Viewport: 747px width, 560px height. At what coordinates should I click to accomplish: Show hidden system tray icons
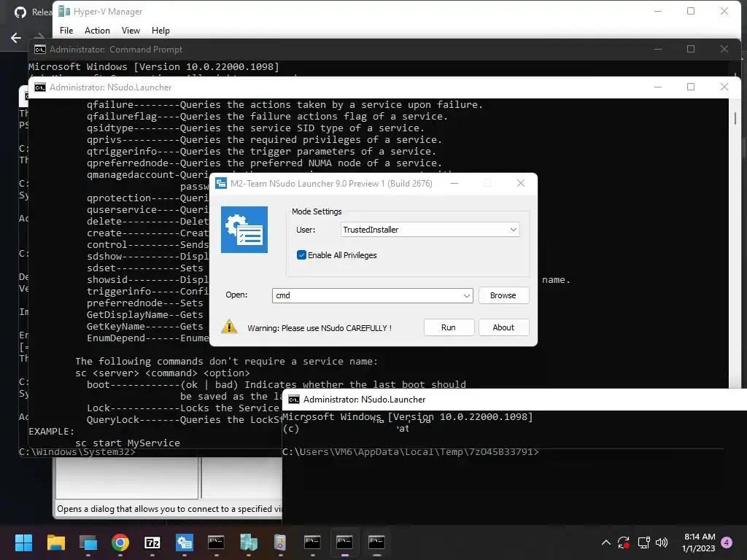point(606,542)
